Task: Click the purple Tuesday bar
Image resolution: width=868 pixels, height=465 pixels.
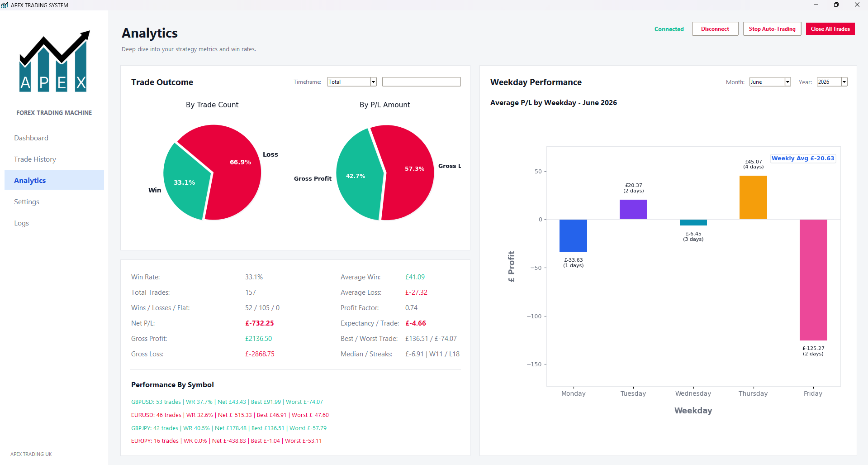Action: click(633, 209)
